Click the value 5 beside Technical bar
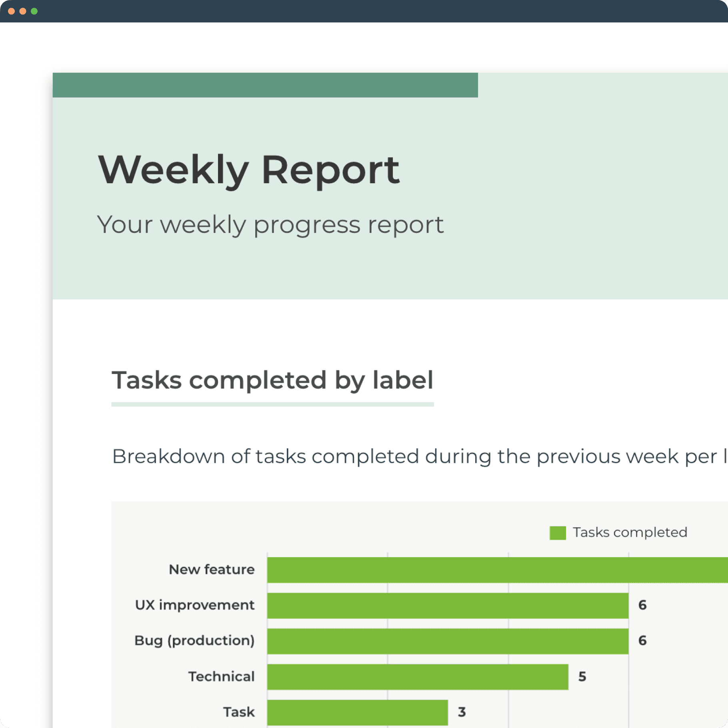 (582, 677)
